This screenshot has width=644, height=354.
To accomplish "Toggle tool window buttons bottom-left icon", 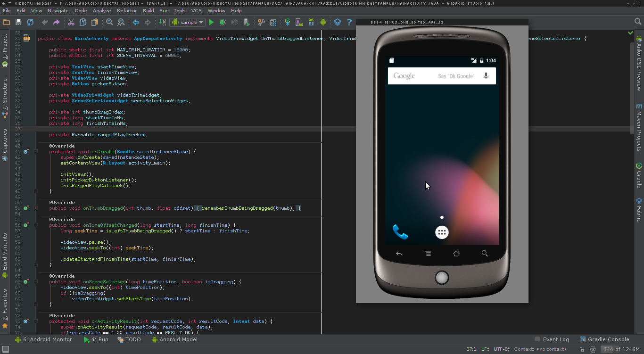I will pyautogui.click(x=5, y=349).
